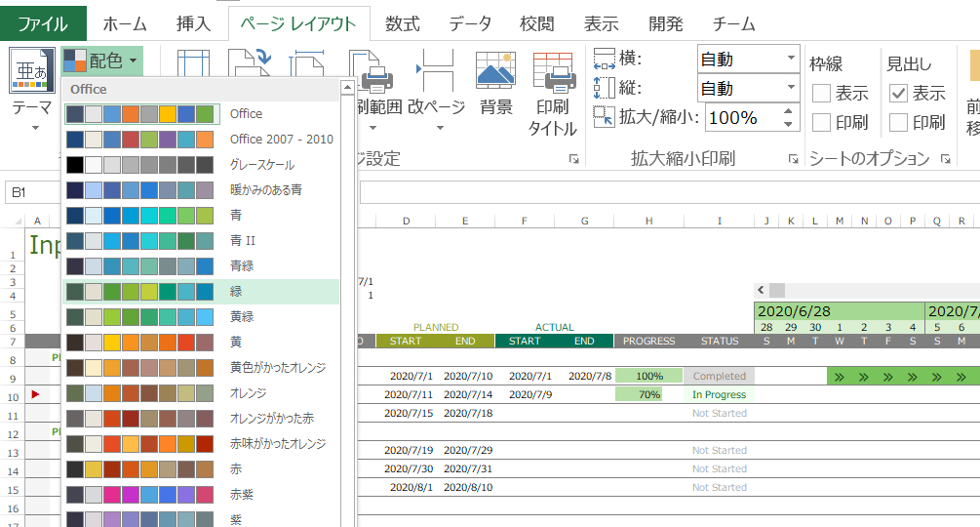Viewport: 980px width, 527px height.
Task: Click the In Progress status cell
Action: pos(720,394)
